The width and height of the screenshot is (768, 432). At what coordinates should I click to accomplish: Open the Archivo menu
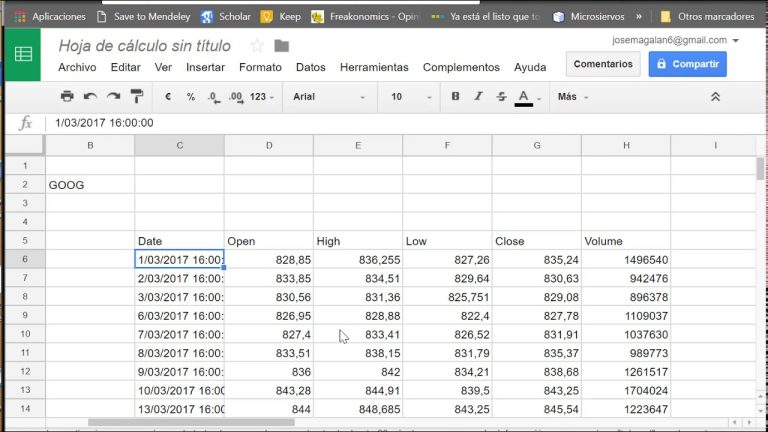pos(77,68)
